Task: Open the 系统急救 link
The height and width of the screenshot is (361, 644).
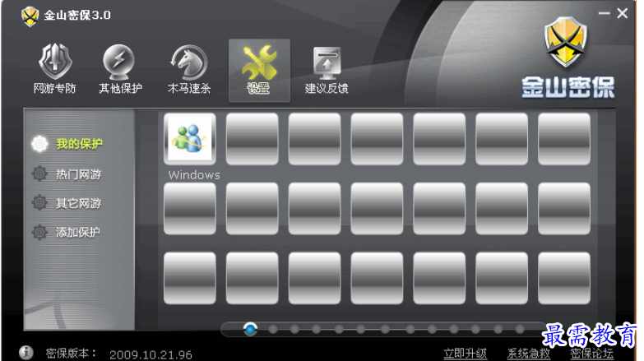Action: (x=529, y=354)
